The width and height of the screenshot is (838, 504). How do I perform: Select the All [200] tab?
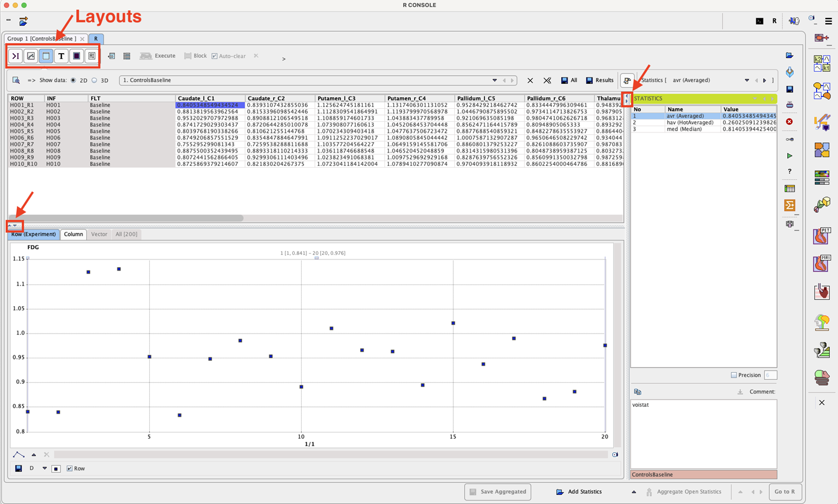[126, 234]
